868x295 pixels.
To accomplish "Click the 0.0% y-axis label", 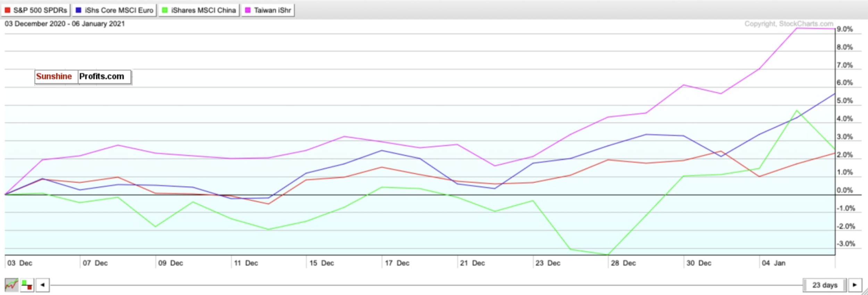I will (845, 190).
